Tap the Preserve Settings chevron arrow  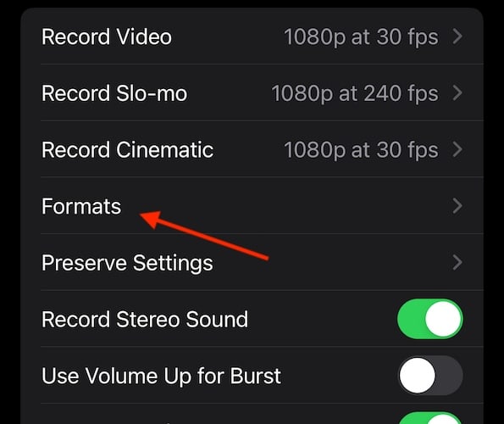click(457, 263)
